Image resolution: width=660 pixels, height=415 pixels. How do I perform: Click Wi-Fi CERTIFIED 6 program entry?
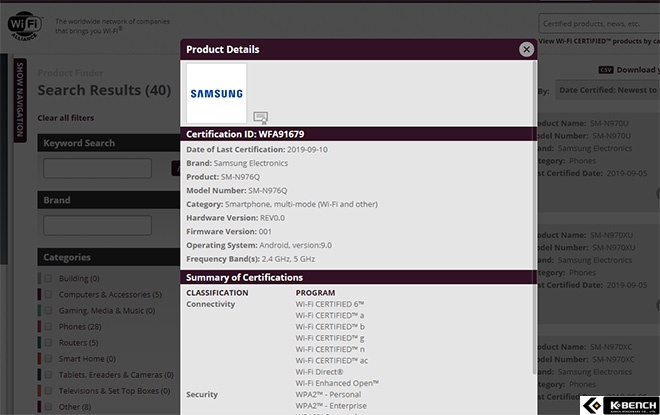pos(330,304)
